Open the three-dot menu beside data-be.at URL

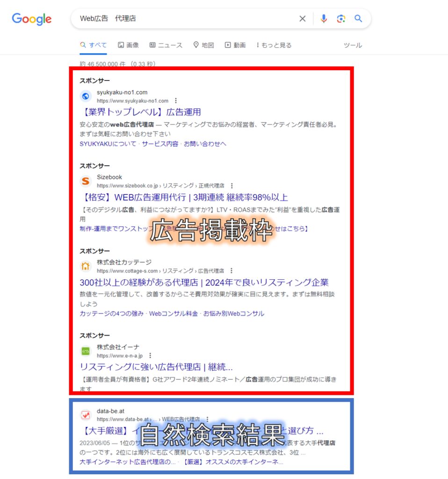point(207,419)
